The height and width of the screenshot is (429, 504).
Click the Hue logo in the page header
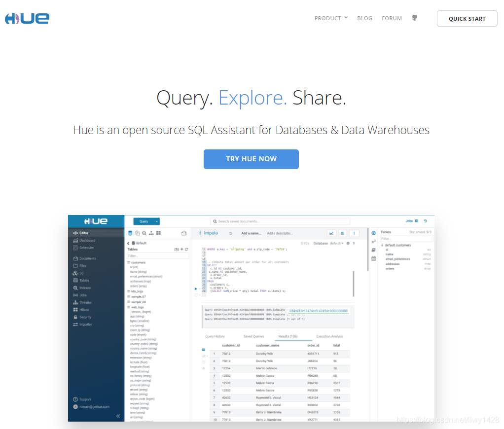click(x=27, y=18)
